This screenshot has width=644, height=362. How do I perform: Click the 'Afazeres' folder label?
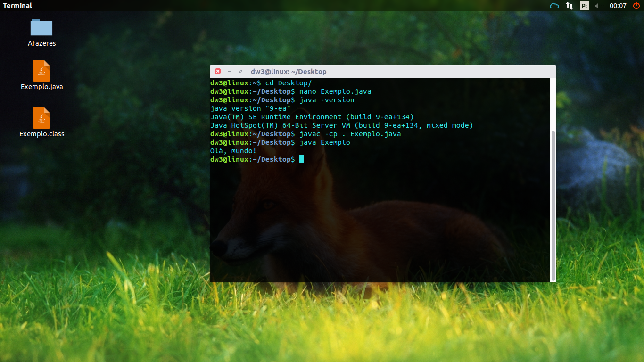(x=42, y=43)
